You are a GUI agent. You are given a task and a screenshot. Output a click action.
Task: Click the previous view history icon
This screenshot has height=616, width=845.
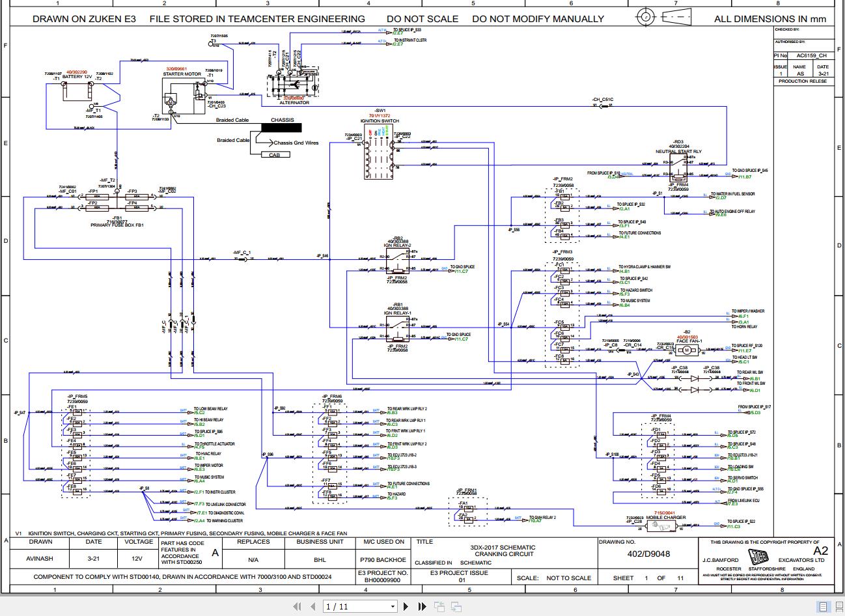pyautogui.click(x=439, y=606)
